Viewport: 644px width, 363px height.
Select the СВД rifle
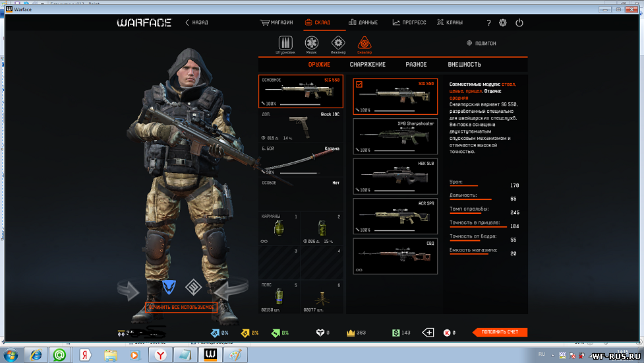click(x=395, y=256)
